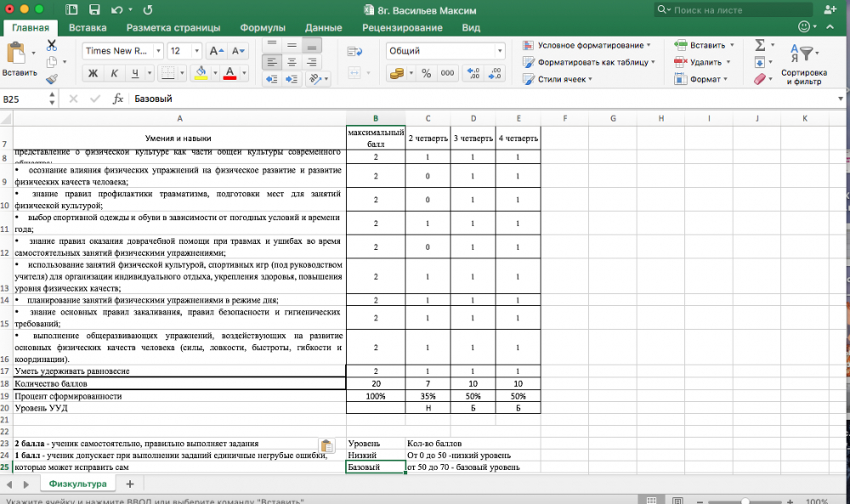Screen dimensions: 850x504
Task: Click the Redo arrow icon
Action: pyautogui.click(x=148, y=9)
